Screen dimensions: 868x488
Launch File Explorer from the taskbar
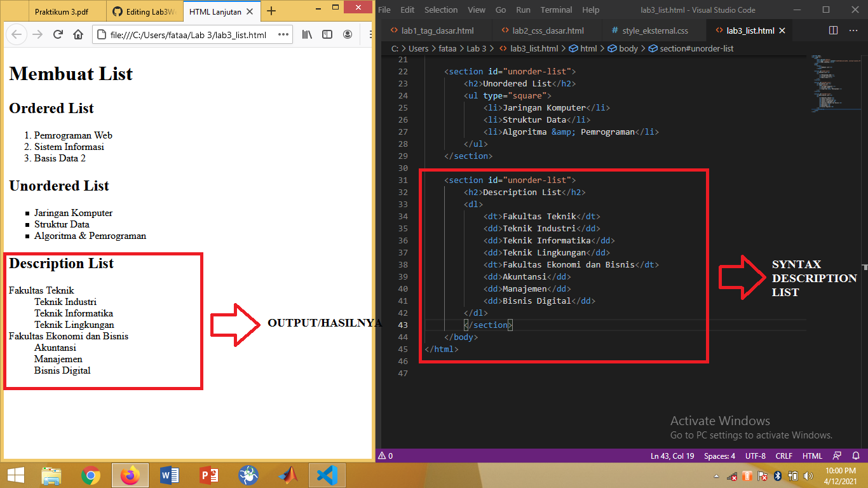pyautogui.click(x=51, y=475)
